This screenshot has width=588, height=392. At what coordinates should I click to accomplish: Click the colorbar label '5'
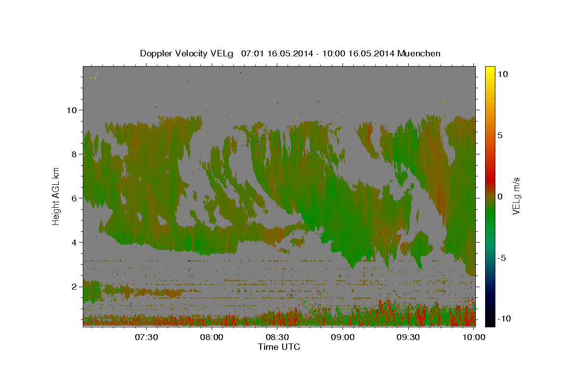tap(500, 135)
